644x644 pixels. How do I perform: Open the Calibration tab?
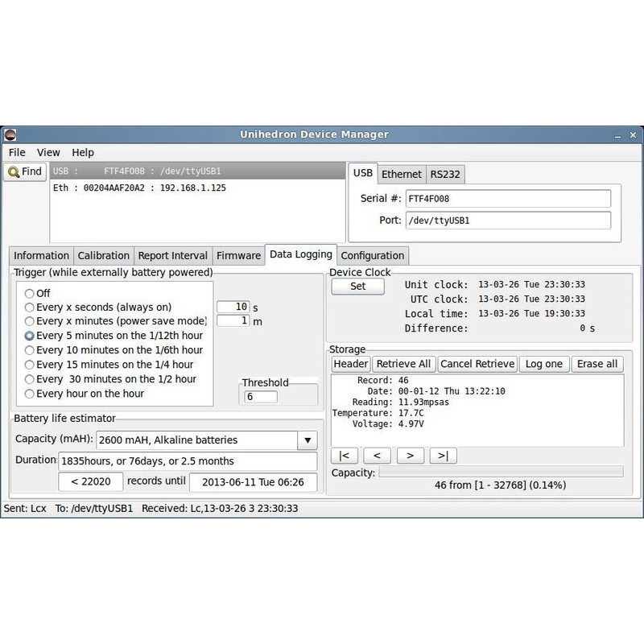103,255
